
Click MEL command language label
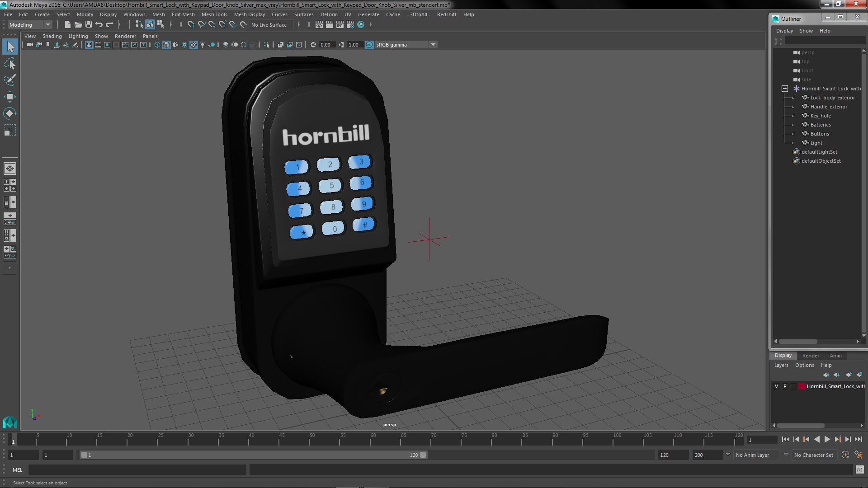pos(17,470)
